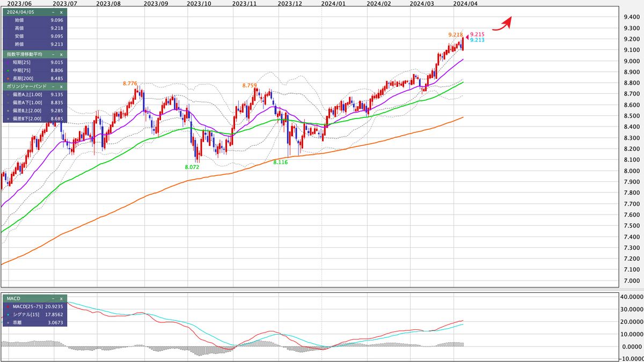Collapse the 2024/04/05 price panel with its minus

(x=53, y=12)
